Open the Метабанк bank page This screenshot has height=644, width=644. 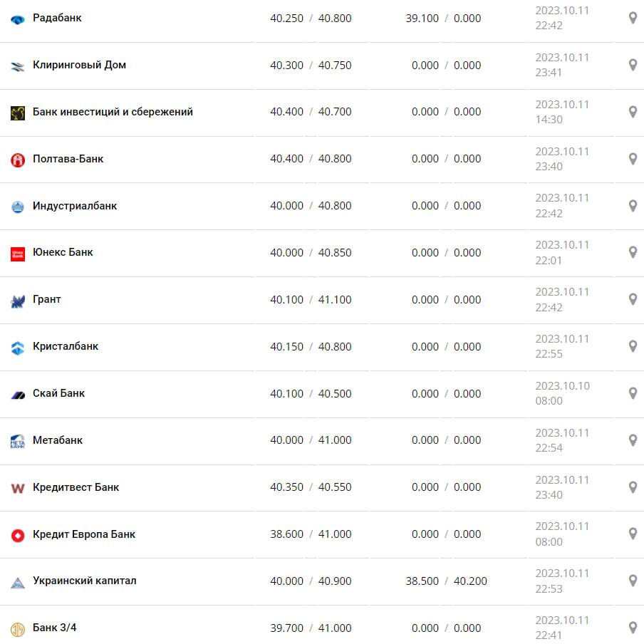pyautogui.click(x=58, y=440)
